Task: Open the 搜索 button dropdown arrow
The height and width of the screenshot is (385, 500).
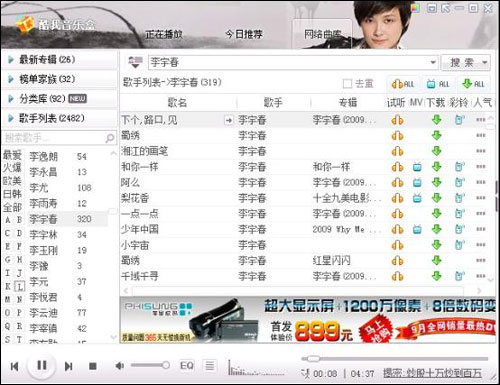Action: 485,63
